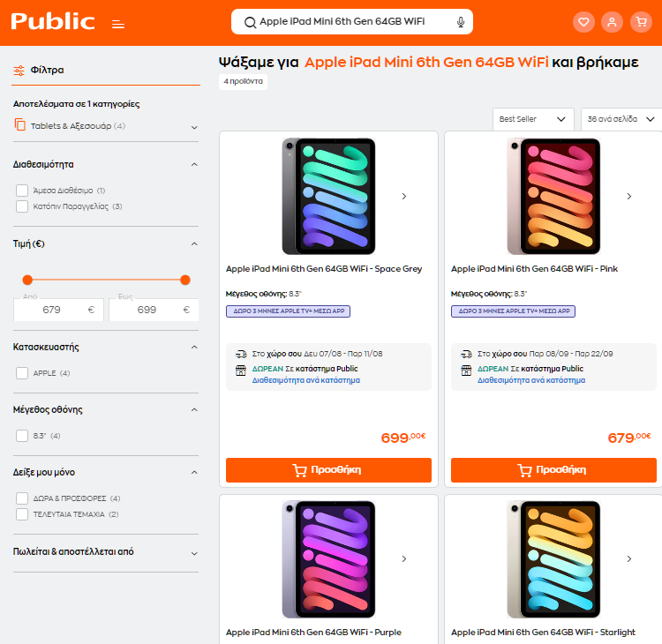
Task: Open Apple iPad Mini Space Grey product title
Action: click(324, 269)
